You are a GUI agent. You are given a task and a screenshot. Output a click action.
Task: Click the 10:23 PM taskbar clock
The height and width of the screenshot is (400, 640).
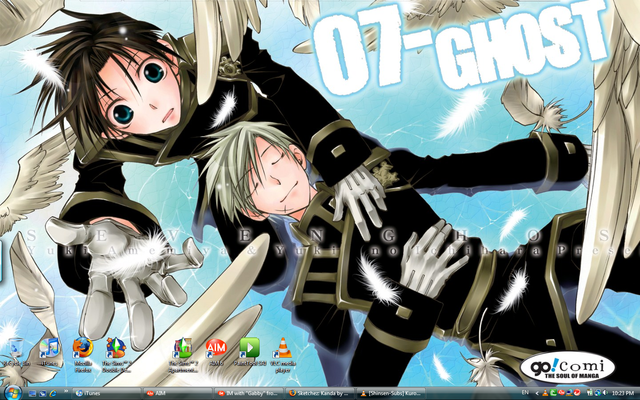pos(623,393)
